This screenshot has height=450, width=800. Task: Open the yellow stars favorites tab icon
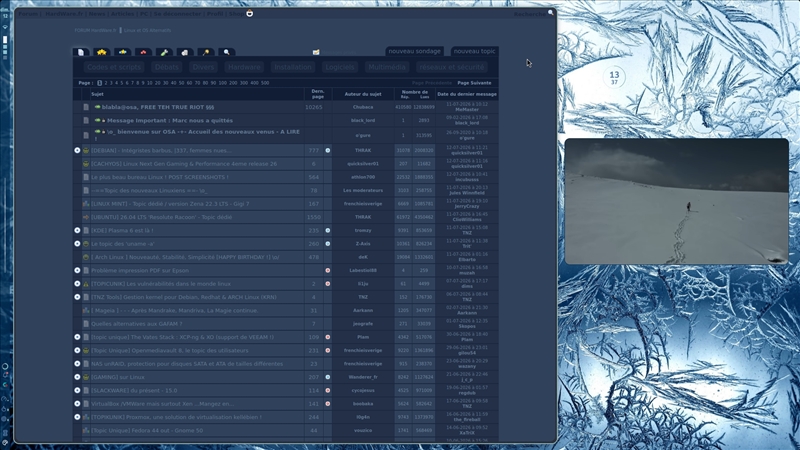click(x=102, y=52)
